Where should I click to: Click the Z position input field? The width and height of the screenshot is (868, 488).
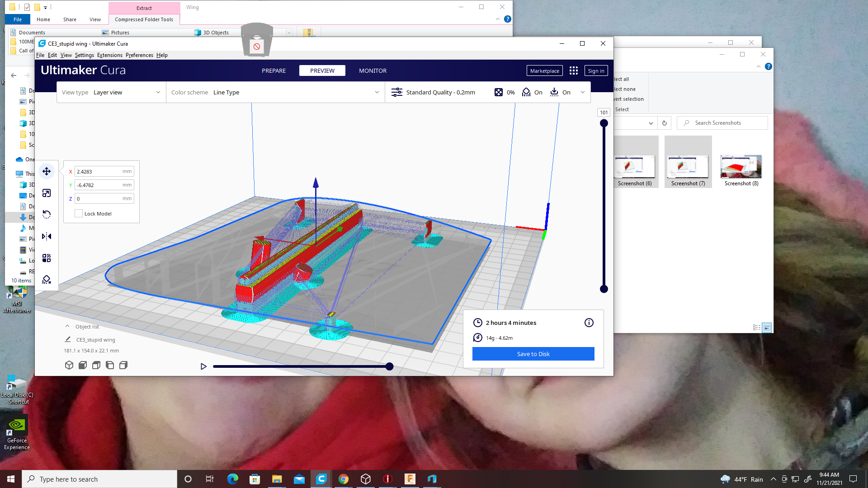point(104,199)
